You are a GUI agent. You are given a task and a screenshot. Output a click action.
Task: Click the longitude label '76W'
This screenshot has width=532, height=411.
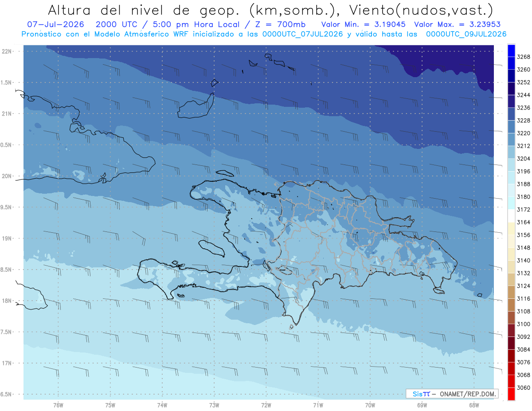coord(58,405)
